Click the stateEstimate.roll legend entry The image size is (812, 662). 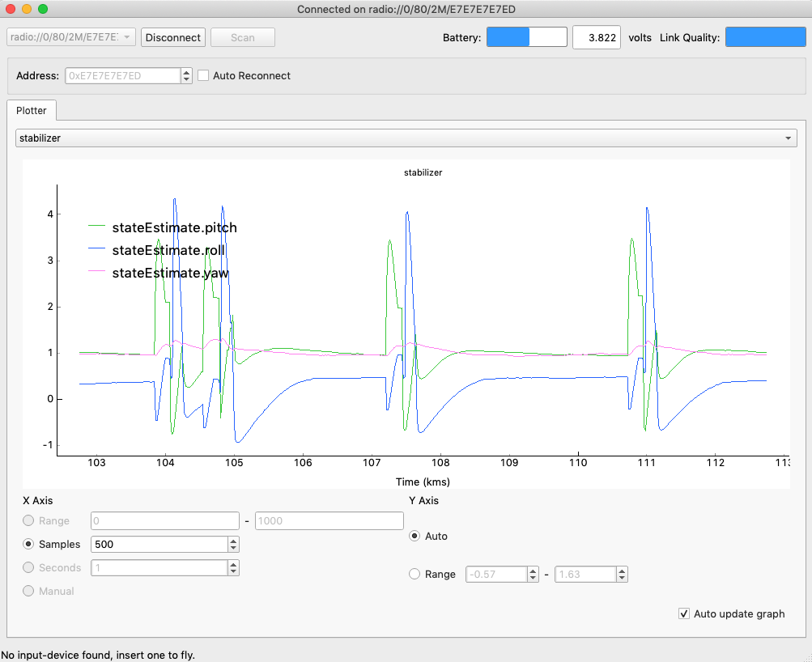tap(168, 250)
